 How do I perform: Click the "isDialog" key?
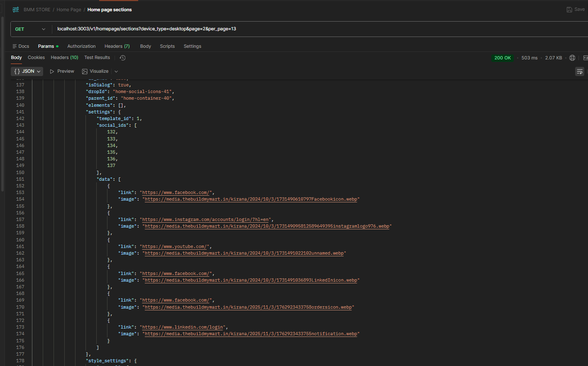pos(99,85)
